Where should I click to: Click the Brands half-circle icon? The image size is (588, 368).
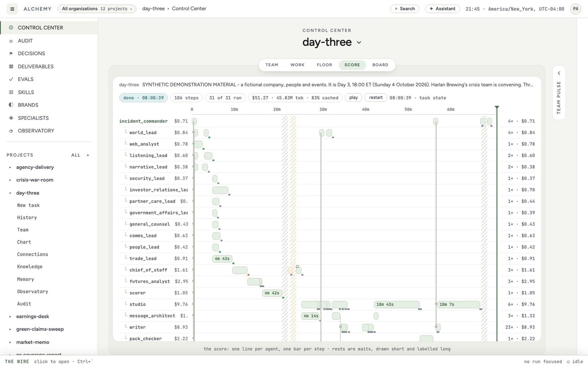[x=11, y=105]
